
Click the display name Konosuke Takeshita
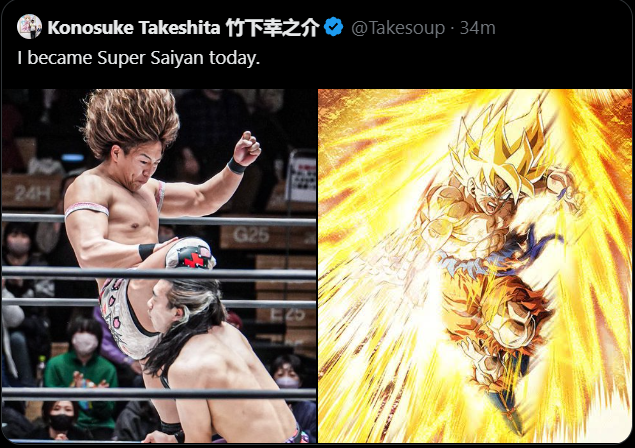tap(134, 28)
